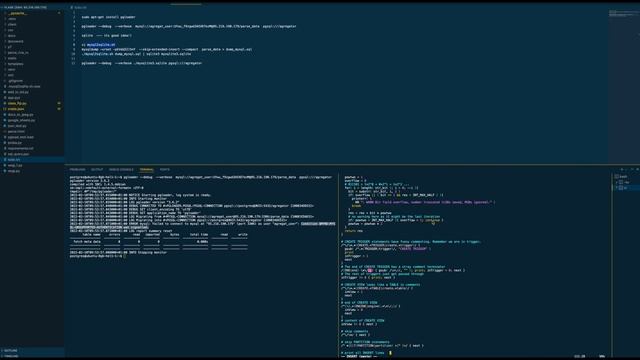Select the TERMINAL panel tab
640x360 pixels.
[147, 169]
